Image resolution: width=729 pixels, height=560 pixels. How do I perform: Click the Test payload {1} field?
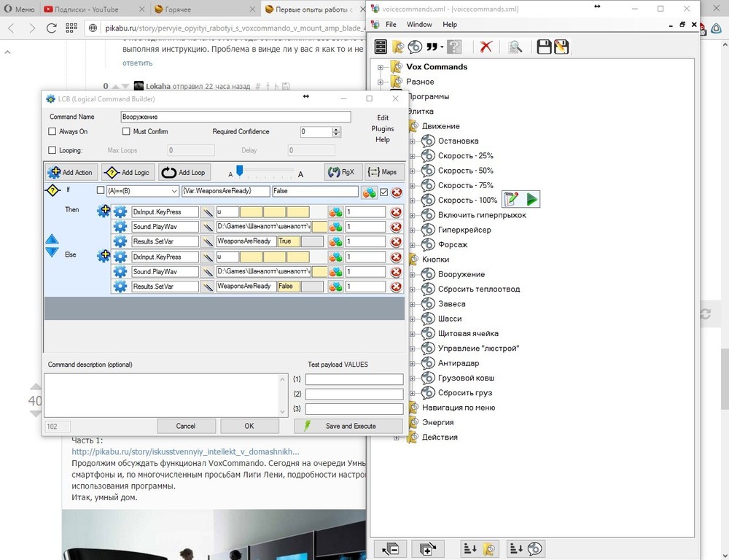click(354, 380)
